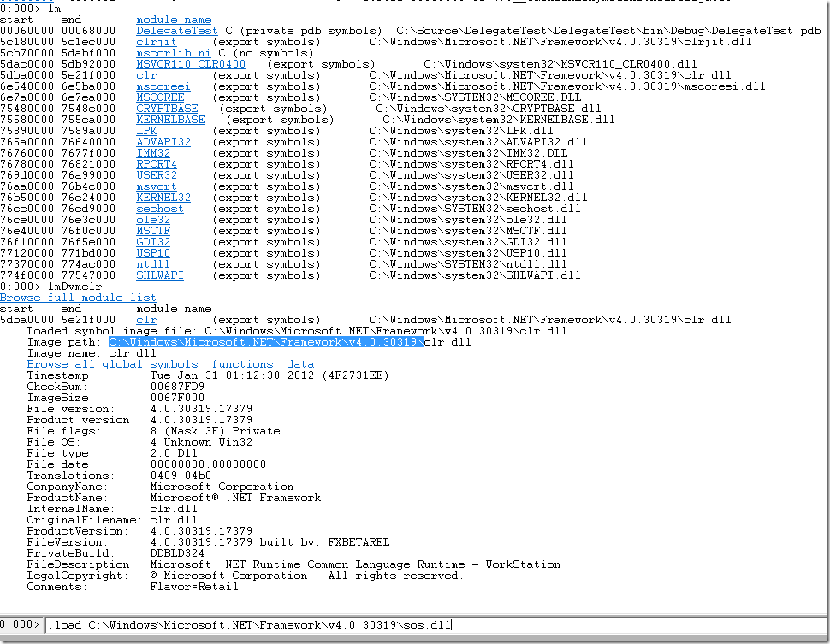Click the CheckSum value 00687FD9
This screenshot has width=830, height=644.
[x=177, y=387]
